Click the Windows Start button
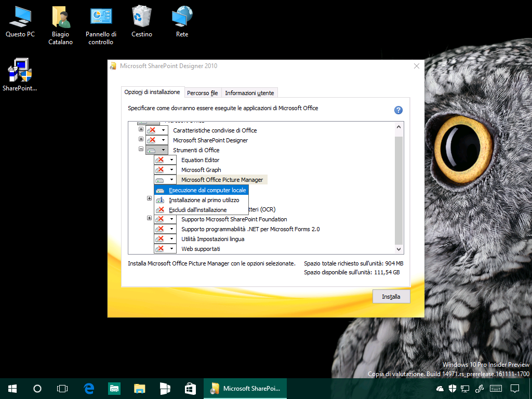Screen dimensions: 532x399 12,389
